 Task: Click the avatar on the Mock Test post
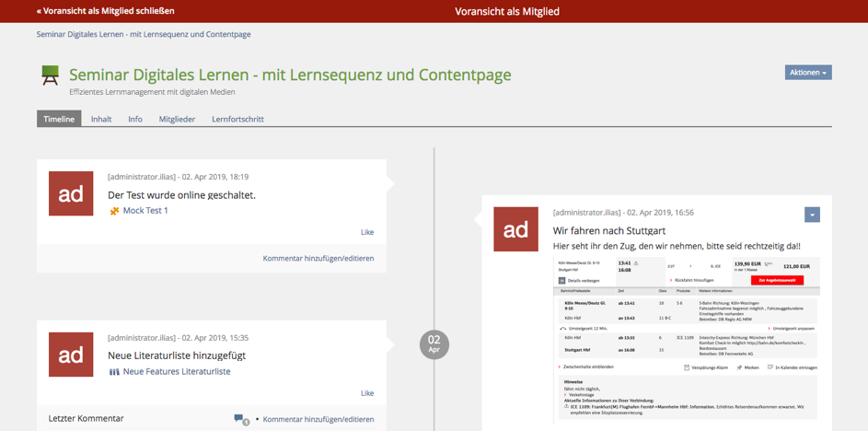(71, 193)
